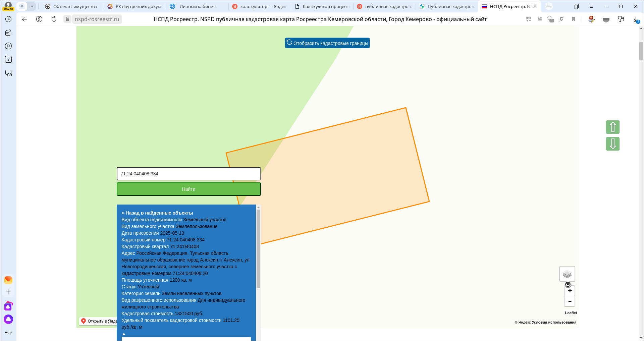Zoom in the map with plus button
The height and width of the screenshot is (341, 644).
pyautogui.click(x=570, y=291)
